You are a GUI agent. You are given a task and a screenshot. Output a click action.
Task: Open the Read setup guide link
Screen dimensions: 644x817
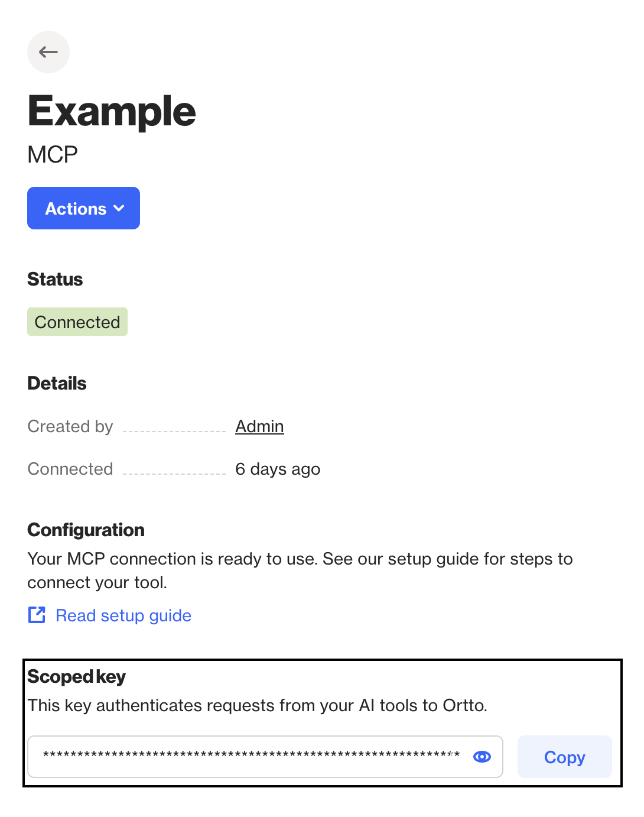pyautogui.click(x=123, y=615)
